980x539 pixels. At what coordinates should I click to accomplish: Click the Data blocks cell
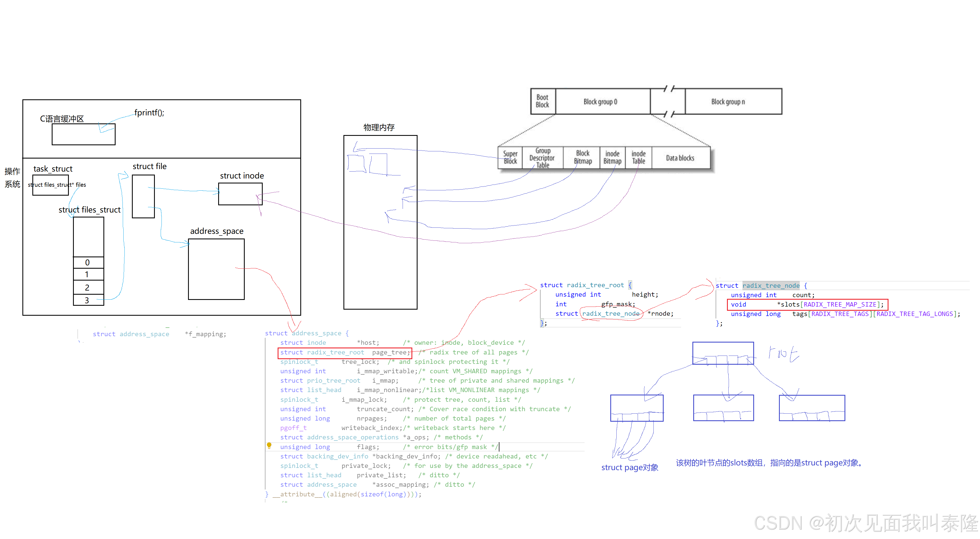click(680, 158)
